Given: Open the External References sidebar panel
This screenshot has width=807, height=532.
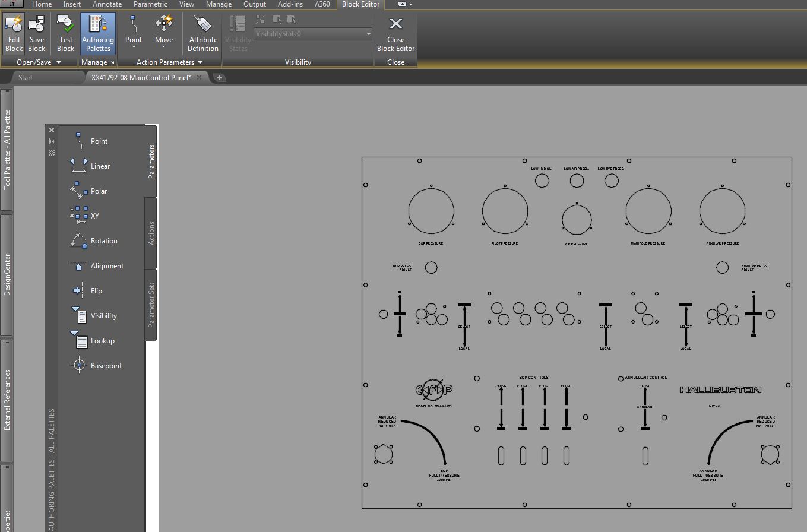Looking at the screenshot, I should click(7, 400).
